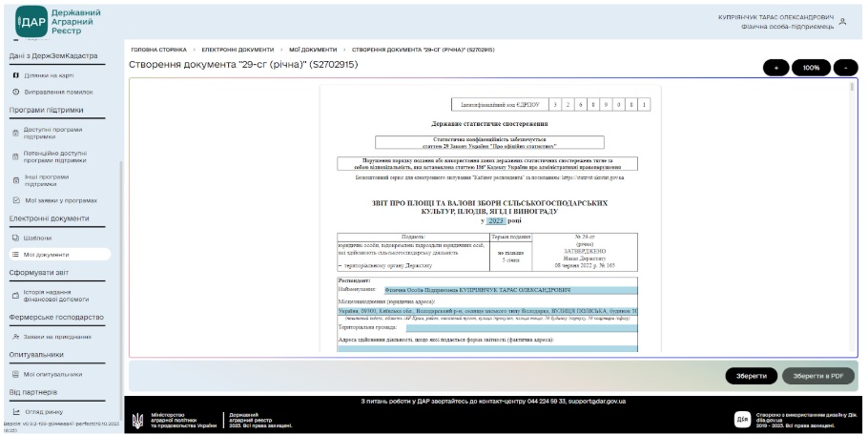Click Сформувати звіт section heading
Viewport: 868px width, 435px height.
coord(39,273)
